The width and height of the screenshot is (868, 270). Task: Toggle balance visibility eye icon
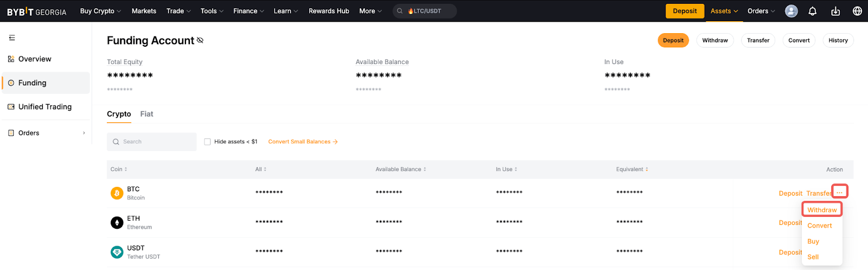200,40
